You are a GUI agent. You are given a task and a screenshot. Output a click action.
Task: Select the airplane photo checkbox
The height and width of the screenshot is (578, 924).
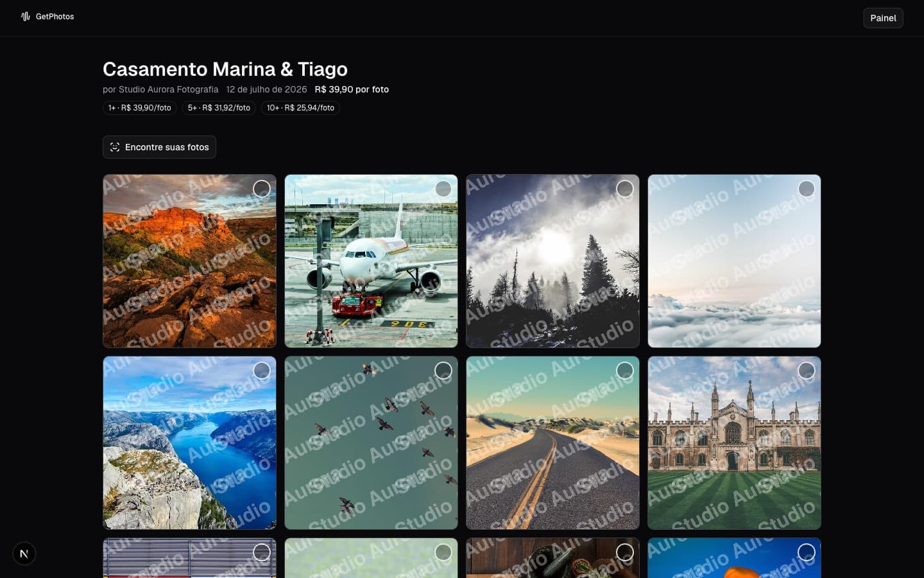click(443, 189)
